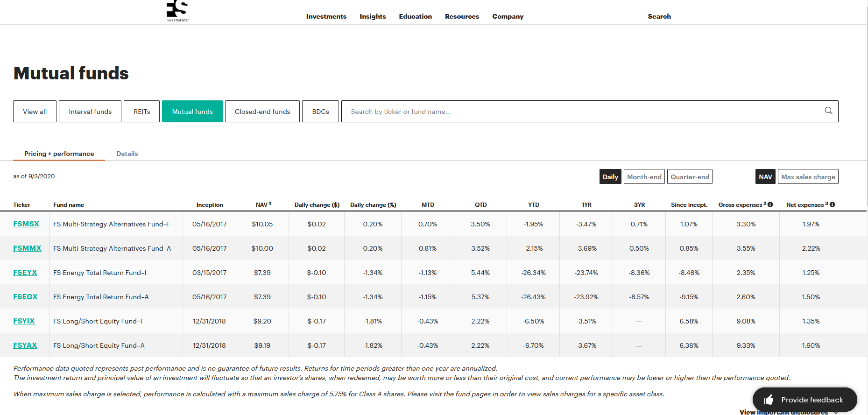
Task: Open Net expenses info icon
Action: (833, 204)
